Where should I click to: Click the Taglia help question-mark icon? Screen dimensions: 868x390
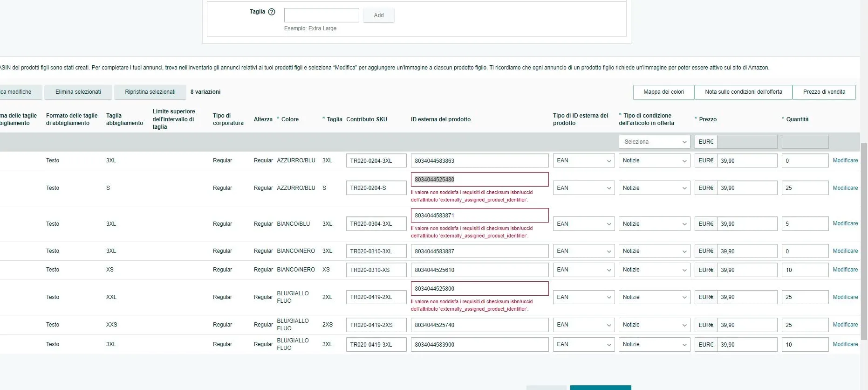coord(272,12)
